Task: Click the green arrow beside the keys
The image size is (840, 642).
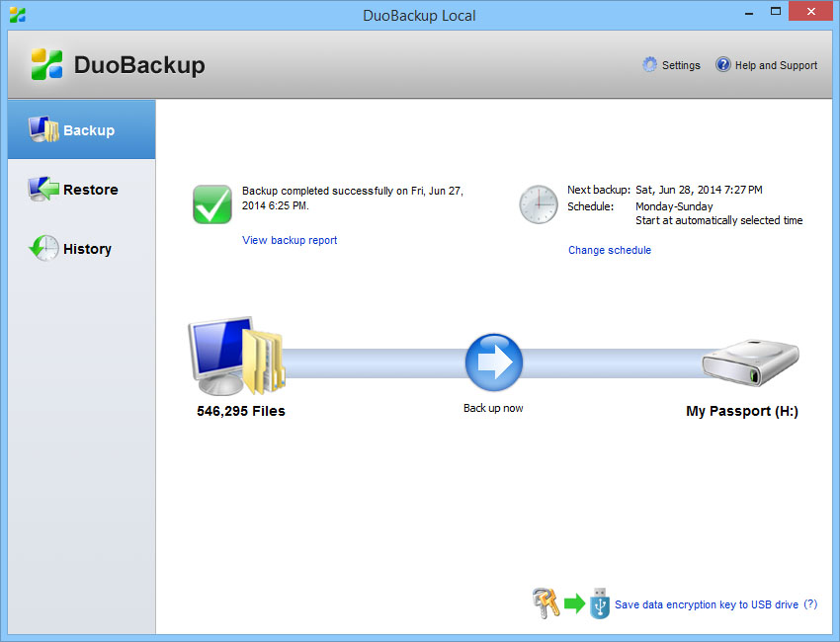Action: (x=575, y=603)
